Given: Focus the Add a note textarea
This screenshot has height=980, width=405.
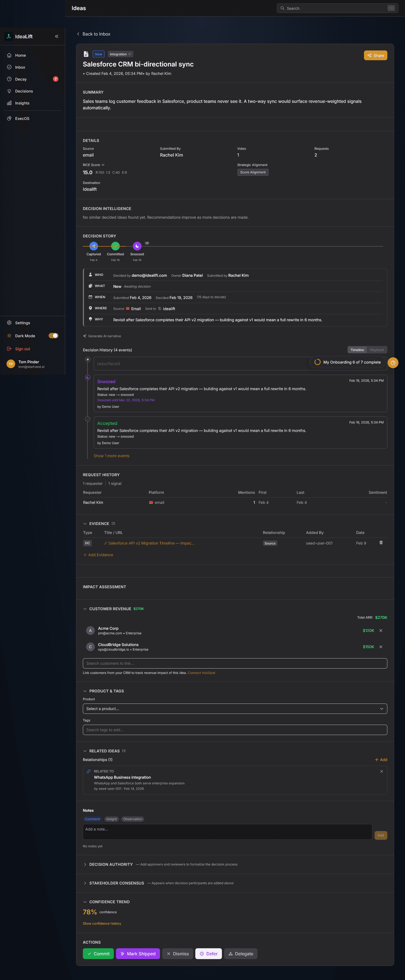Looking at the screenshot, I should coord(227,832).
